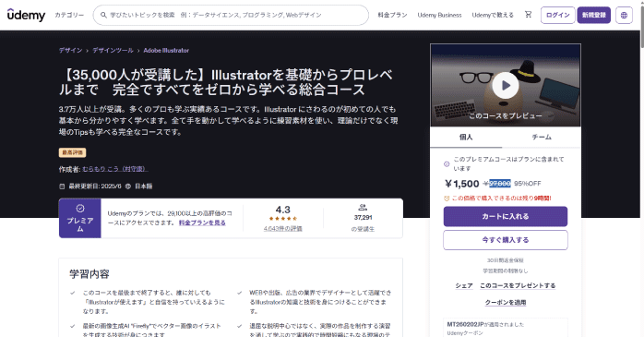Open Udemyで教える link
Viewport: 644px width, 337px height.
pos(493,15)
